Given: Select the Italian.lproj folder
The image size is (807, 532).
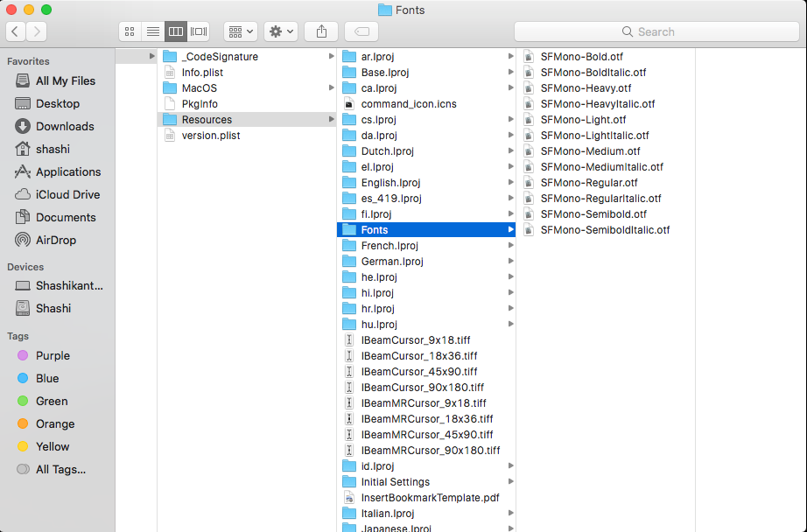Looking at the screenshot, I should (x=426, y=514).
